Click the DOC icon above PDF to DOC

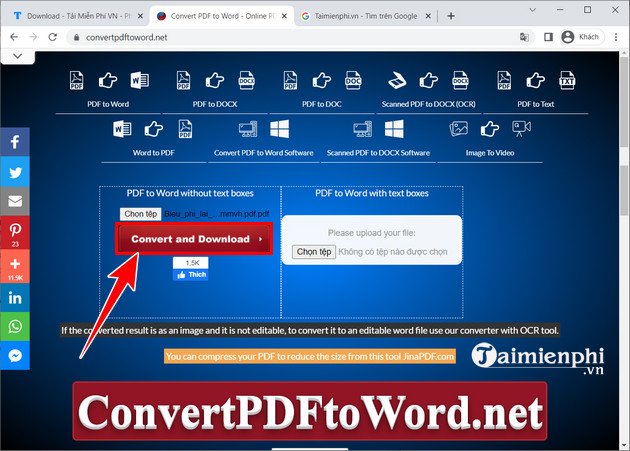(353, 80)
